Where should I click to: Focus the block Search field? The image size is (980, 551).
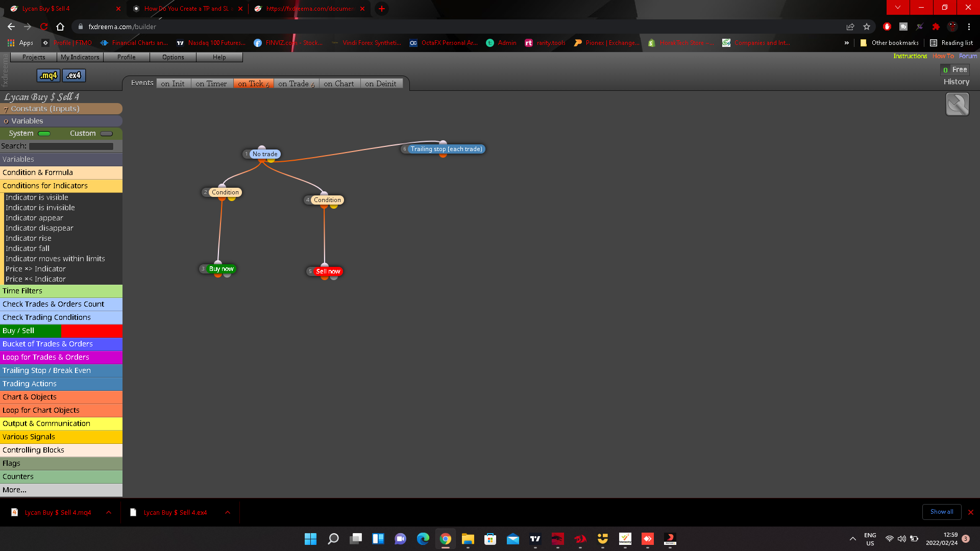pos(71,146)
